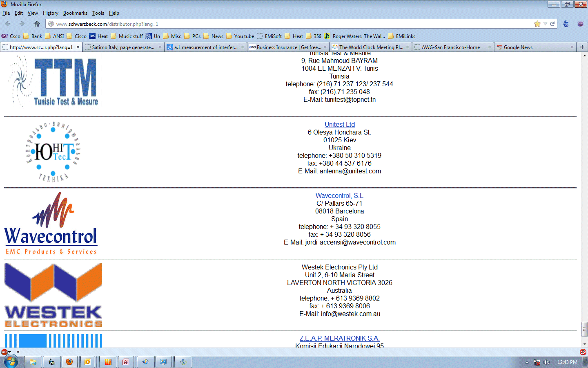Screen dimensions: 588x368
Task: Open Access from the taskbar
Action: point(126,362)
